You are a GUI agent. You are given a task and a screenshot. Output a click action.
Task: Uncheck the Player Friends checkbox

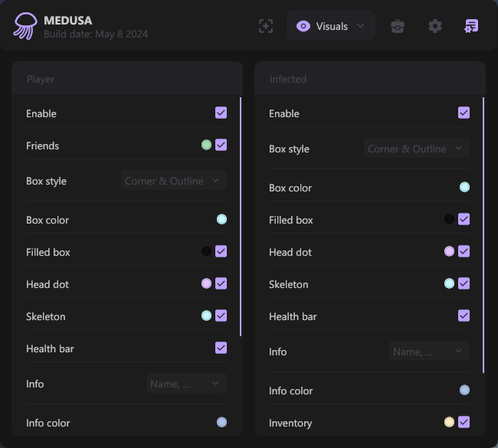(x=221, y=145)
